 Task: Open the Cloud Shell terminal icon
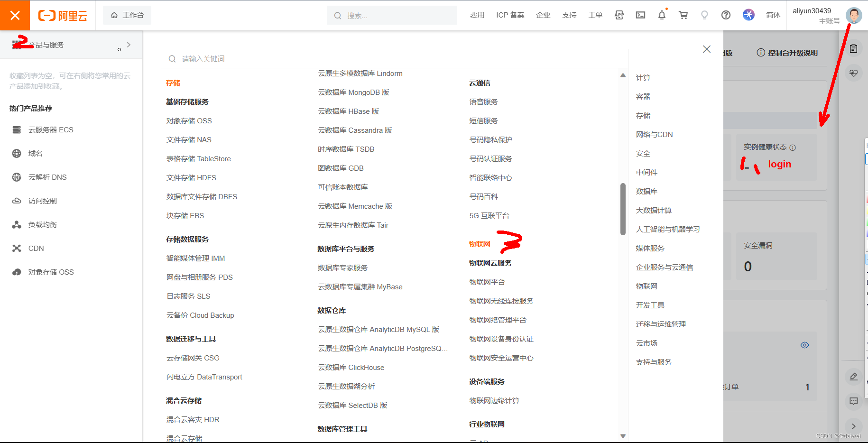pyautogui.click(x=640, y=15)
